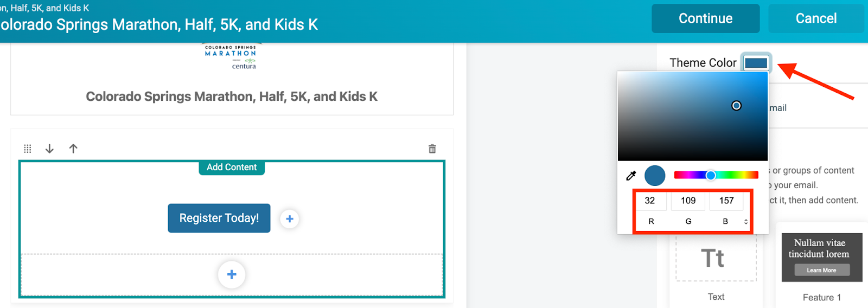This screenshot has height=308, width=868.
Task: Click the large plus in dashed area
Action: pos(232,274)
